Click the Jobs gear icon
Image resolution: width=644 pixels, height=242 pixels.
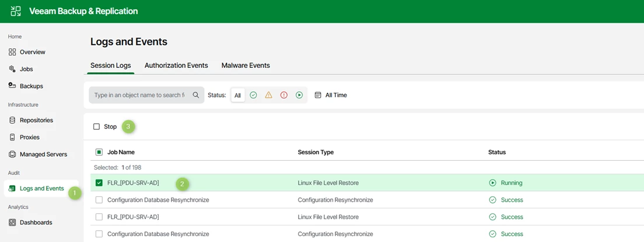12,69
